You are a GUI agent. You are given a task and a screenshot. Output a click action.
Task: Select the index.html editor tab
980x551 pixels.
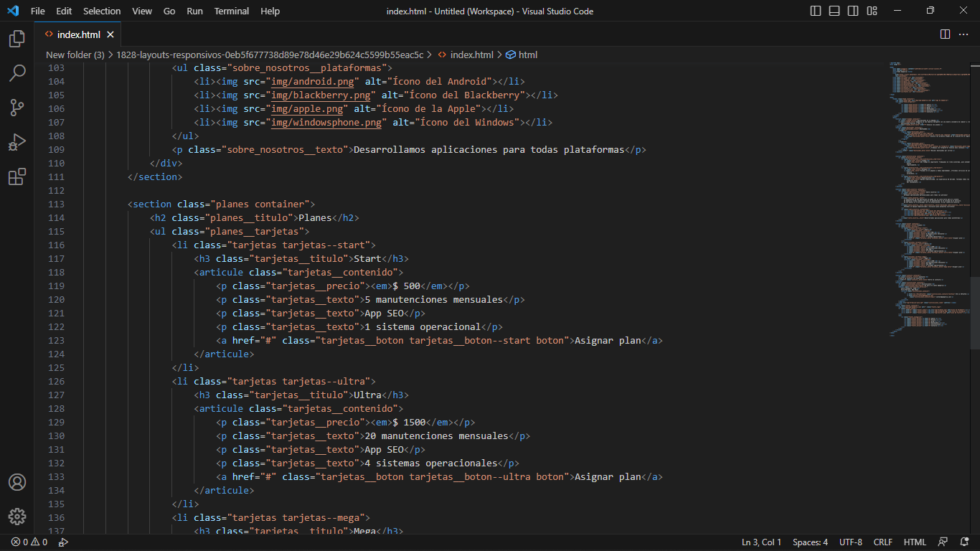coord(78,34)
